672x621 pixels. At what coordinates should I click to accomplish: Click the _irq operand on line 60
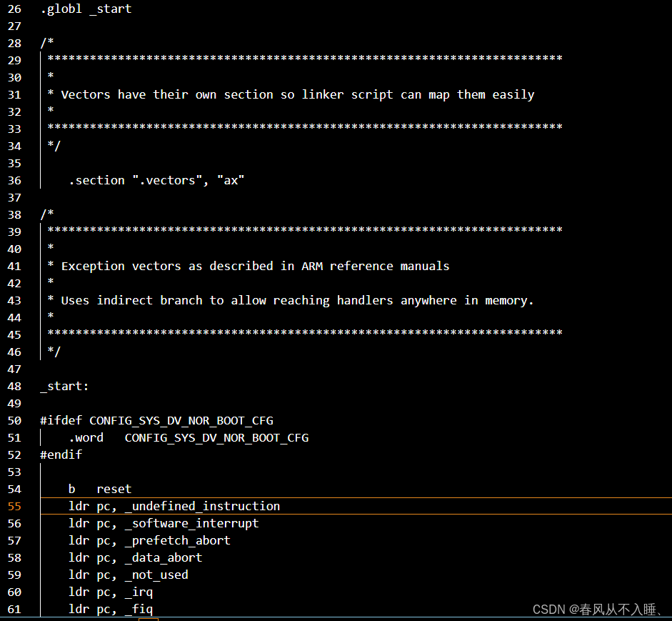click(x=139, y=592)
